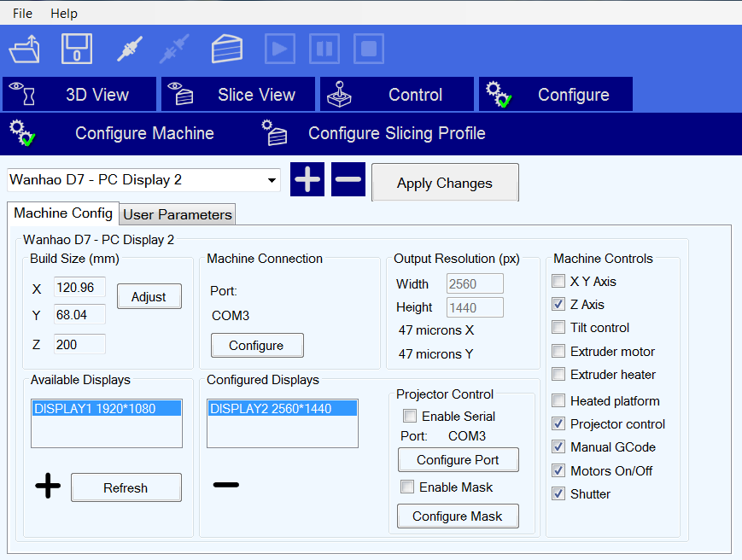Click the save disk icon

(x=77, y=49)
